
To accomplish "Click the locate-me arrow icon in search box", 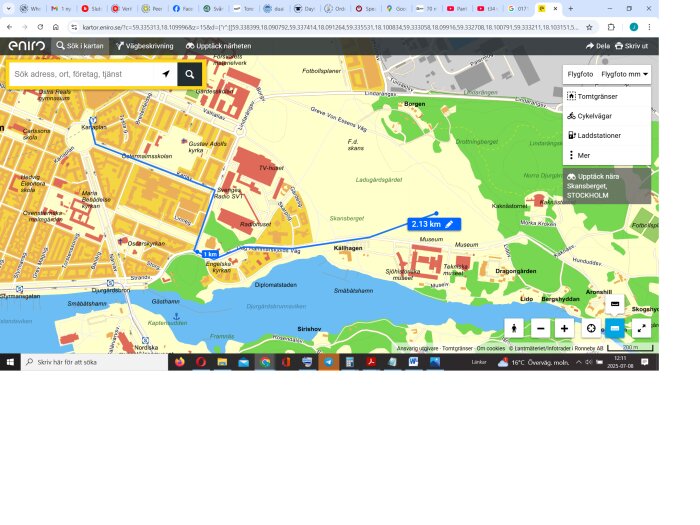I will point(166,74).
